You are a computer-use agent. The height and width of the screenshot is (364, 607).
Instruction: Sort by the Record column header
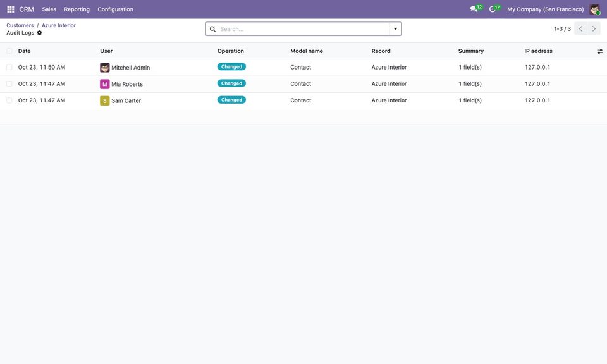381,51
